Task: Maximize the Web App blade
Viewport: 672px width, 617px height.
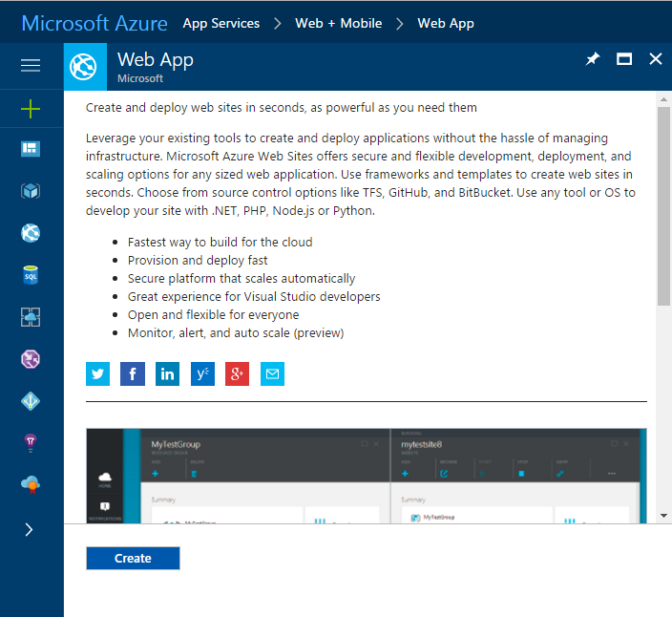Action: point(624,59)
